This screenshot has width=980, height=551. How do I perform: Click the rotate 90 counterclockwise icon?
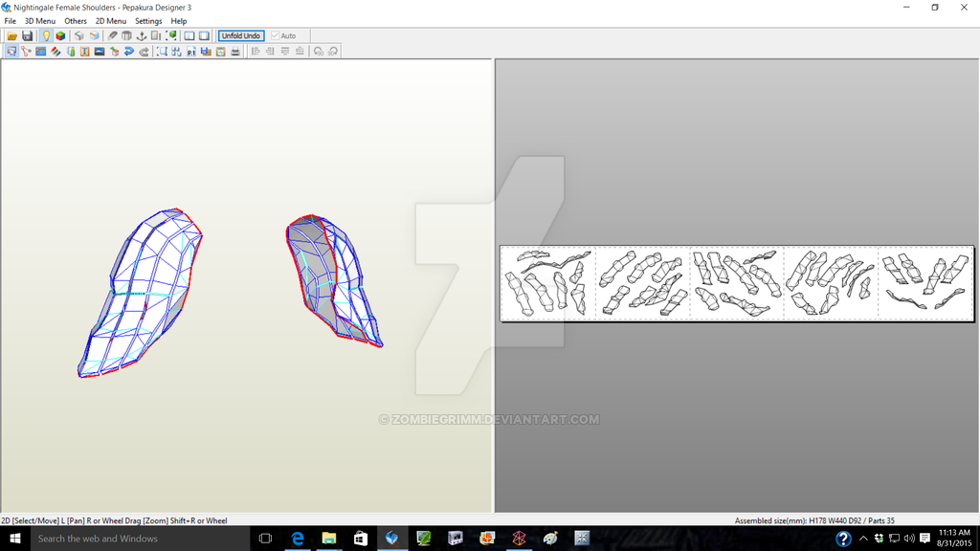(318, 52)
